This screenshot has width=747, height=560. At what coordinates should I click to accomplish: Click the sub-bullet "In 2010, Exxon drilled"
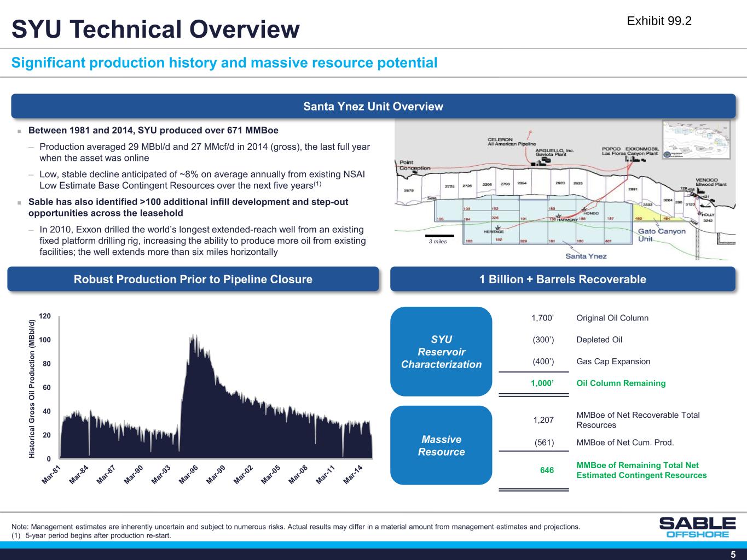pos(202,241)
